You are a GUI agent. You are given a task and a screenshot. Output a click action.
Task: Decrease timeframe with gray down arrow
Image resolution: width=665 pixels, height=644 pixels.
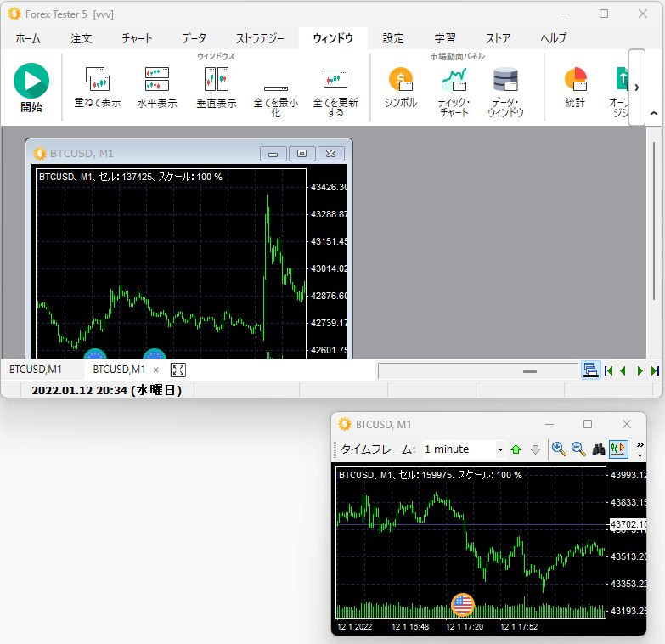pos(536,449)
